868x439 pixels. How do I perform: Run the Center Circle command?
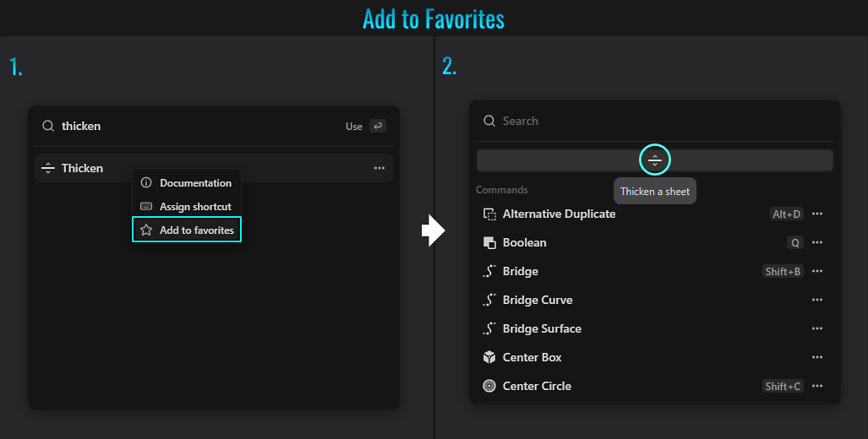pos(655,387)
